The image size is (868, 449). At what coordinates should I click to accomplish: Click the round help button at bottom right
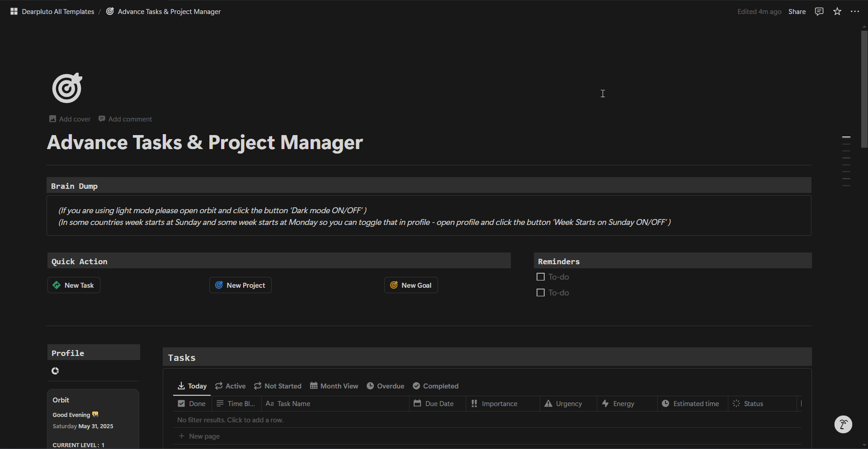pyautogui.click(x=843, y=424)
